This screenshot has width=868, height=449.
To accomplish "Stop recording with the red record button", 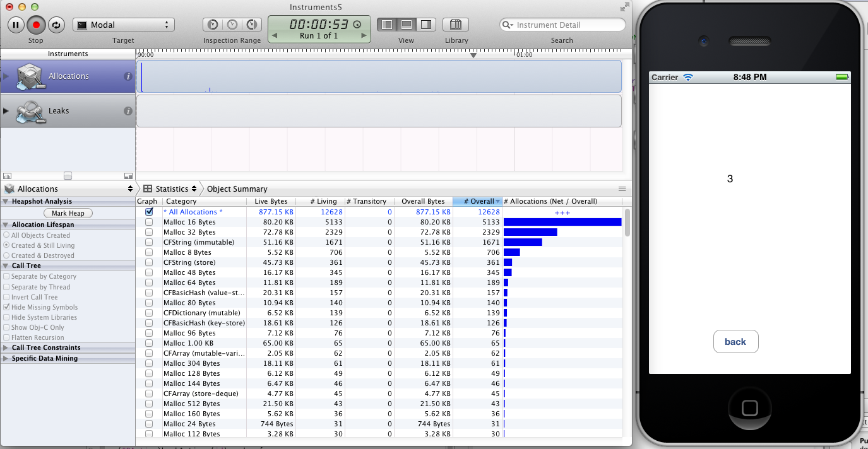I will [36, 25].
